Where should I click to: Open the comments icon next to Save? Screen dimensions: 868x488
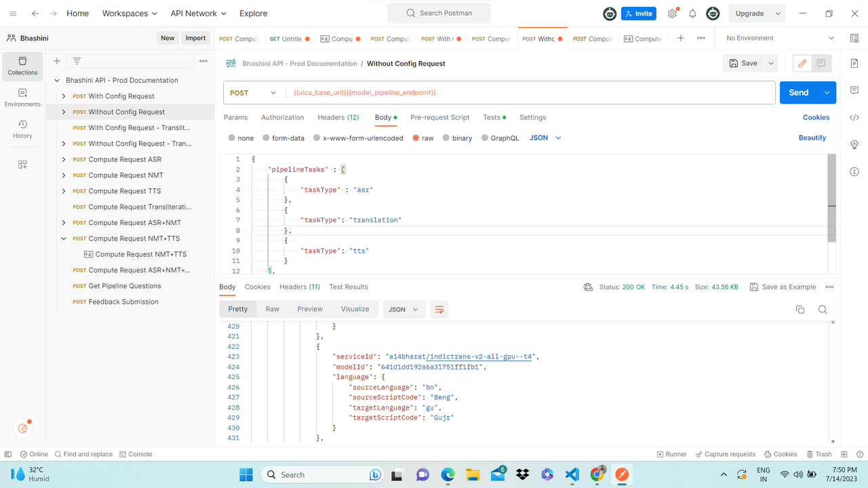tap(821, 63)
